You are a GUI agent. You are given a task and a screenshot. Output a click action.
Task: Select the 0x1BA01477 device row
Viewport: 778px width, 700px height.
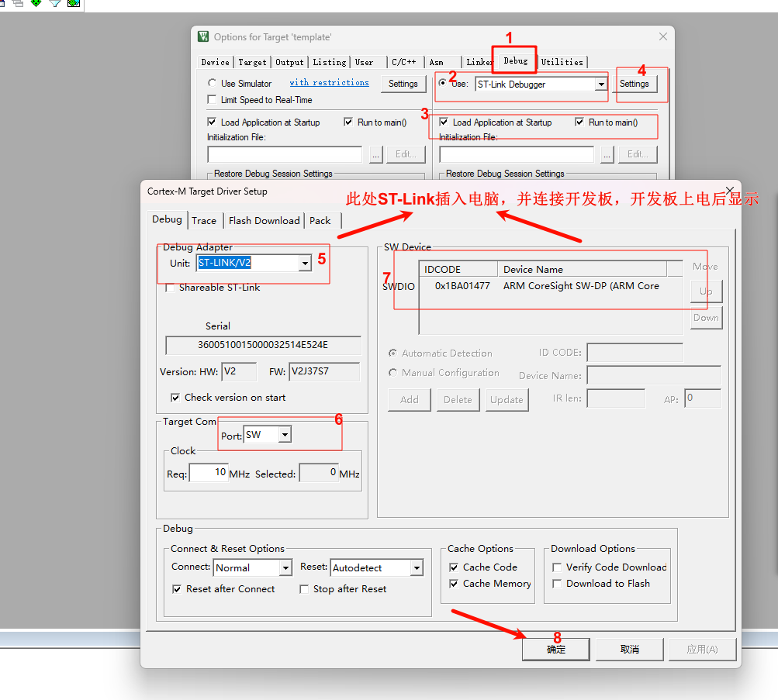pos(551,286)
